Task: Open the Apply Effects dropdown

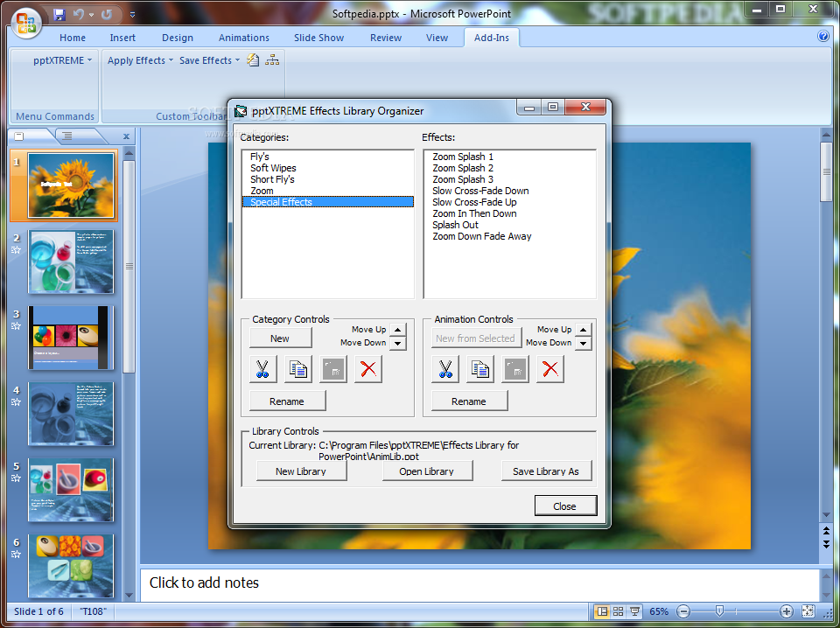Action: (140, 60)
